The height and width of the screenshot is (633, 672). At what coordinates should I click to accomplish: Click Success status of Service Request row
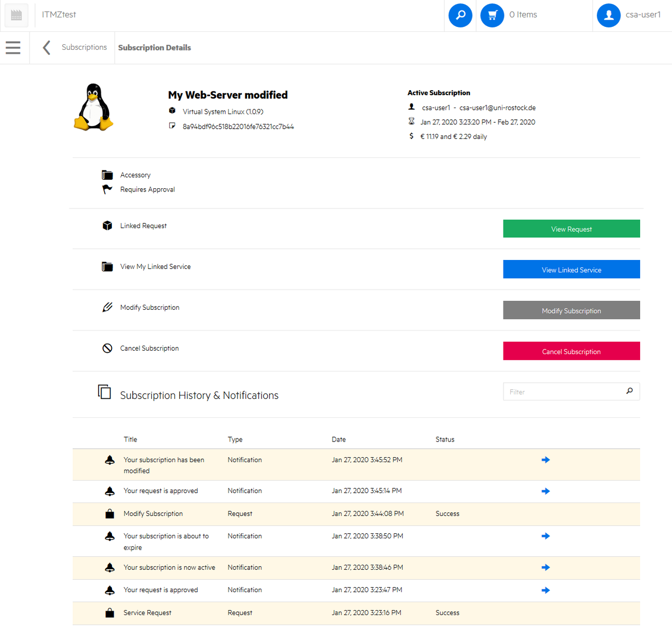447,613
